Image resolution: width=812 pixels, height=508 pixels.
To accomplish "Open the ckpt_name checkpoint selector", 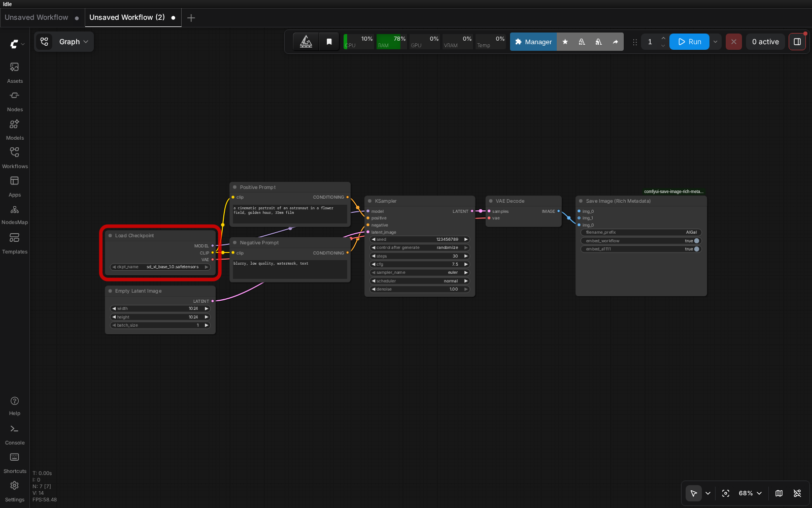I will (x=160, y=267).
